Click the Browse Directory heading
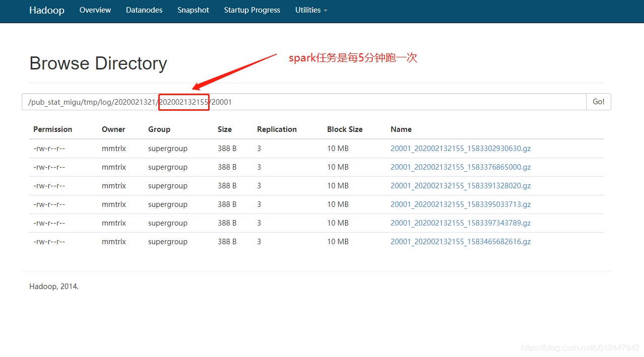The image size is (644, 357). click(x=98, y=63)
